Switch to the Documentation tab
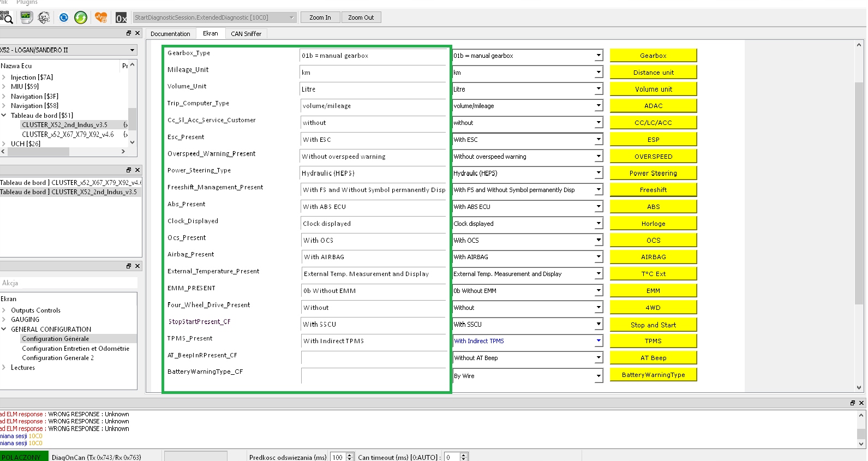 tap(170, 34)
